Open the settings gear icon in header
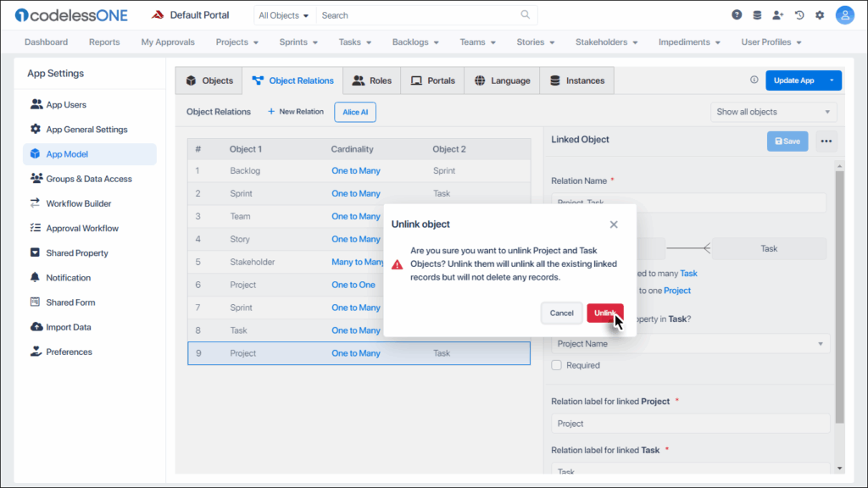 pos(820,15)
